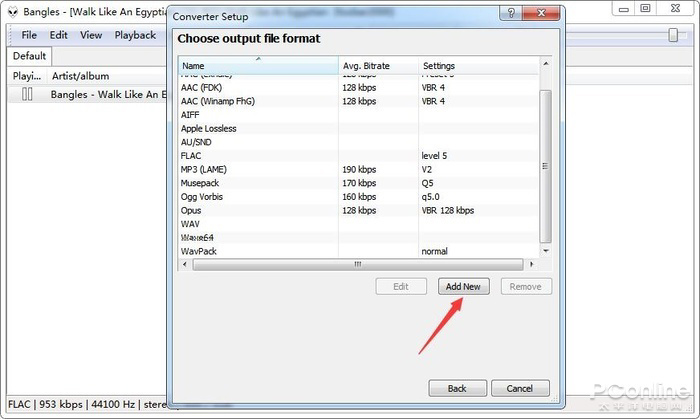Image resolution: width=700 pixels, height=419 pixels.
Task: Click the VBR 128 kbps settings cell
Action: tap(448, 210)
